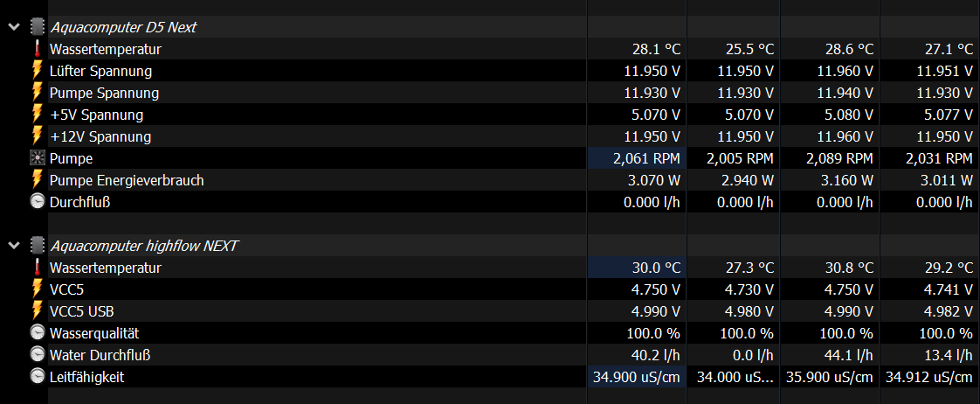The height and width of the screenshot is (404, 980).
Task: Click the 2.940 W power value
Action: [748, 181]
